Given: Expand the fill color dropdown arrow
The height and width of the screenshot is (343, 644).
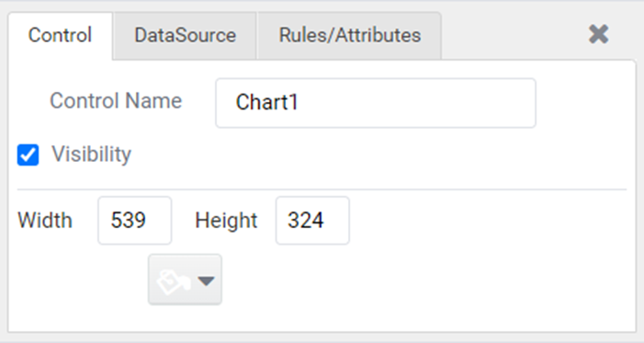Looking at the screenshot, I should (x=206, y=280).
